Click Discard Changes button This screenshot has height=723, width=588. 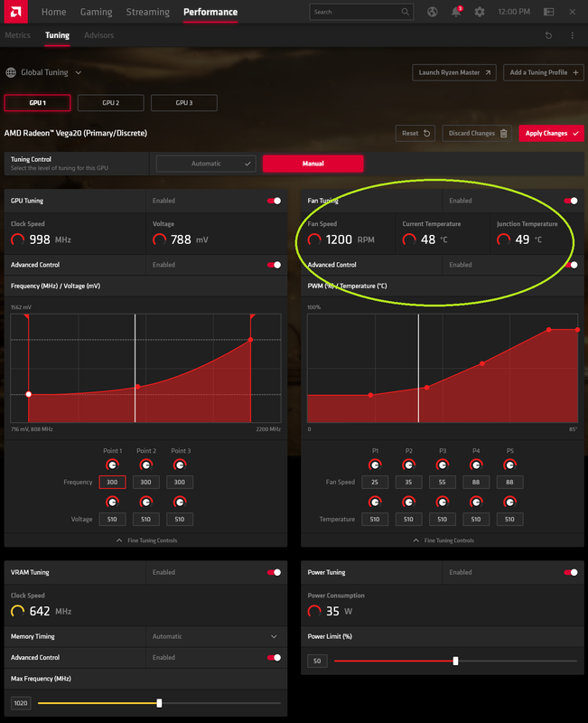[477, 133]
